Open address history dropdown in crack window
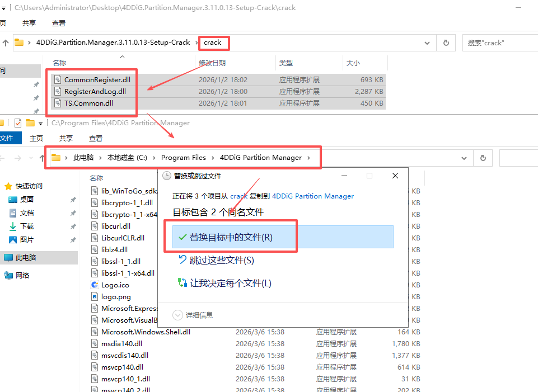Screen dimensions: 538x392 pos(428,42)
